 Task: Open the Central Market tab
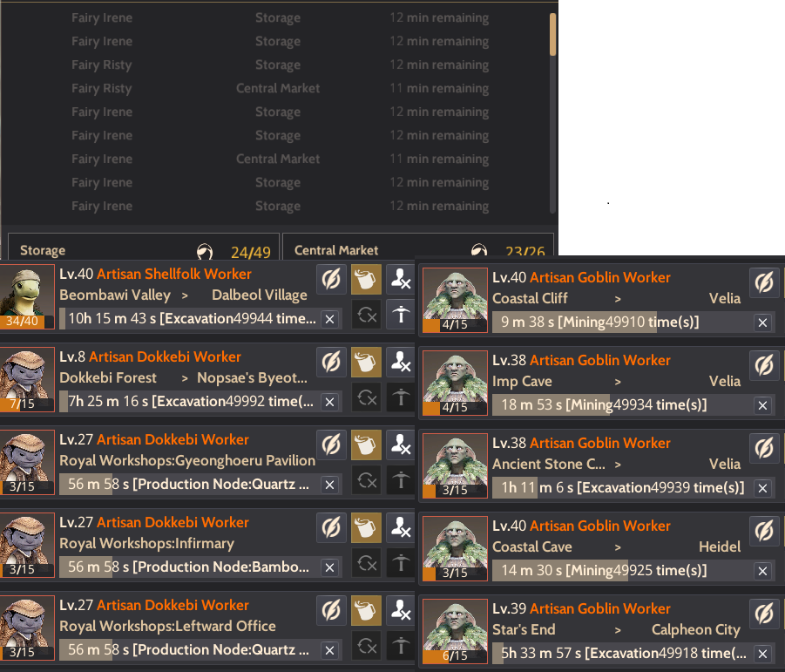418,248
